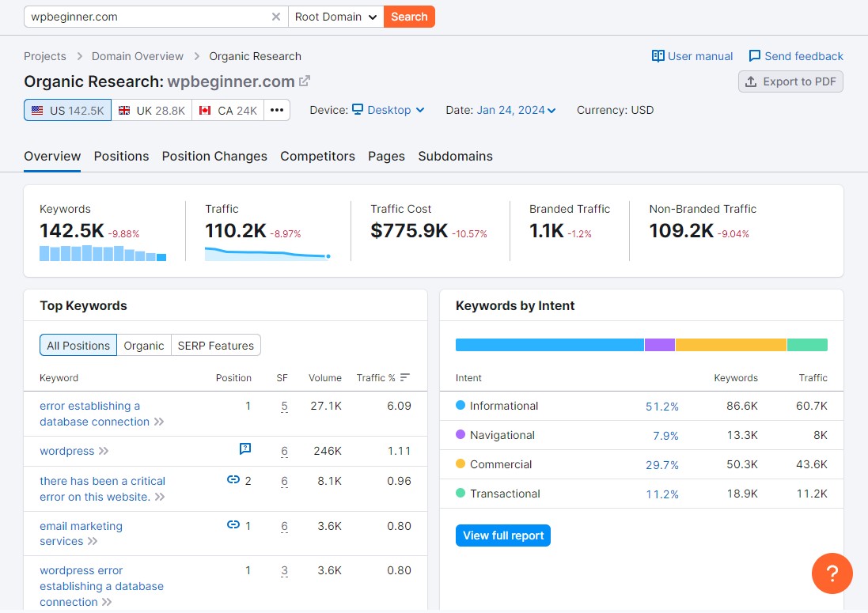Open wordpress error establishing a database connection keyword
This screenshot has width=868, height=613.
point(101,586)
